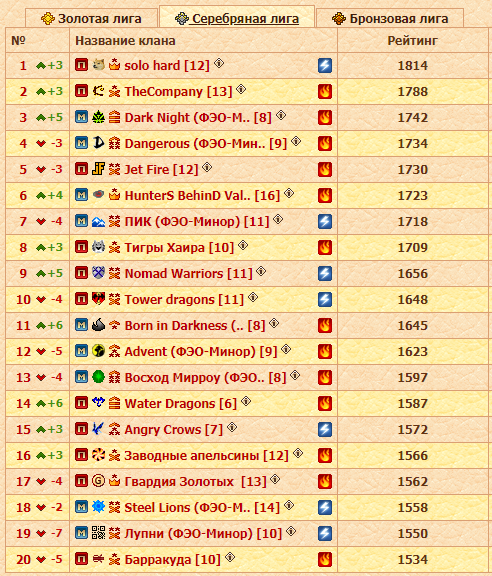Open info icon next to Nomad Warriors
The height and width of the screenshot is (576, 492).
(x=261, y=271)
